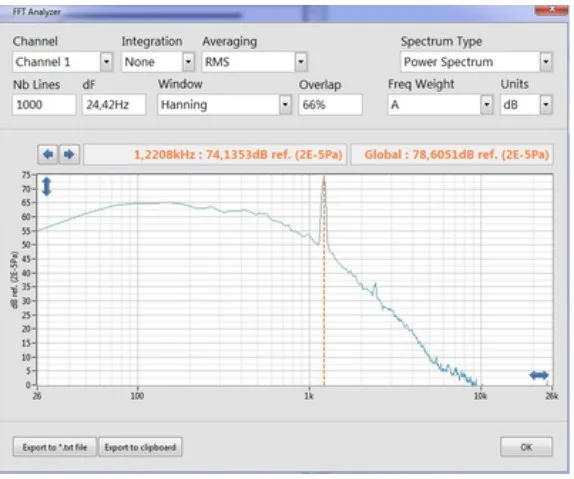Viewport: 574px width, 479px height.
Task: Click the dF field showing 24,42Hz
Action: click(114, 105)
